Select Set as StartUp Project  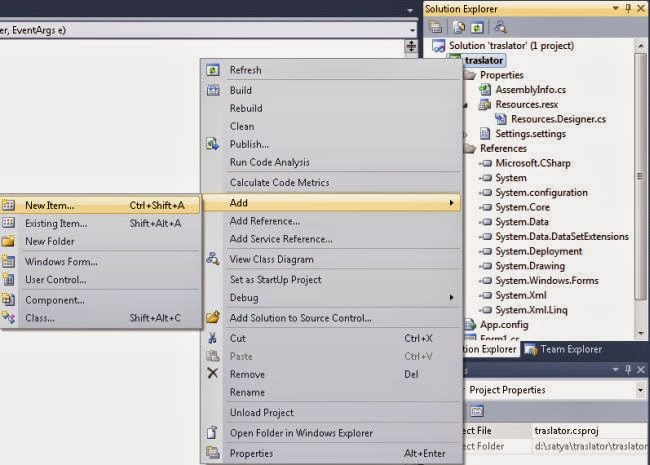(x=275, y=279)
